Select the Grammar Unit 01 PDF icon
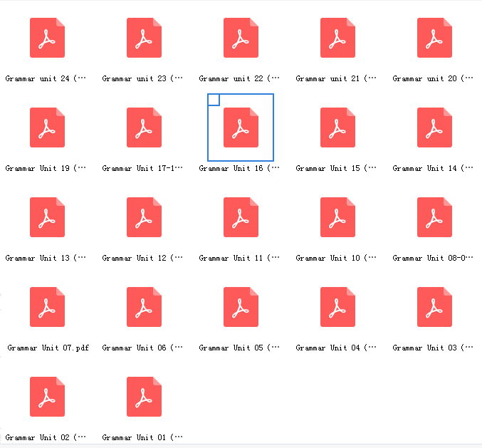Viewport: 482px width, 448px height. pyautogui.click(x=144, y=397)
